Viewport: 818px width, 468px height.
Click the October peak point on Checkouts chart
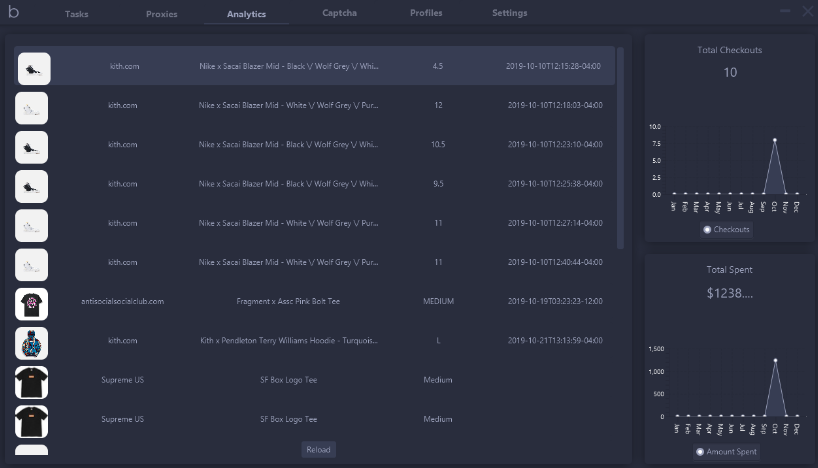coord(775,140)
